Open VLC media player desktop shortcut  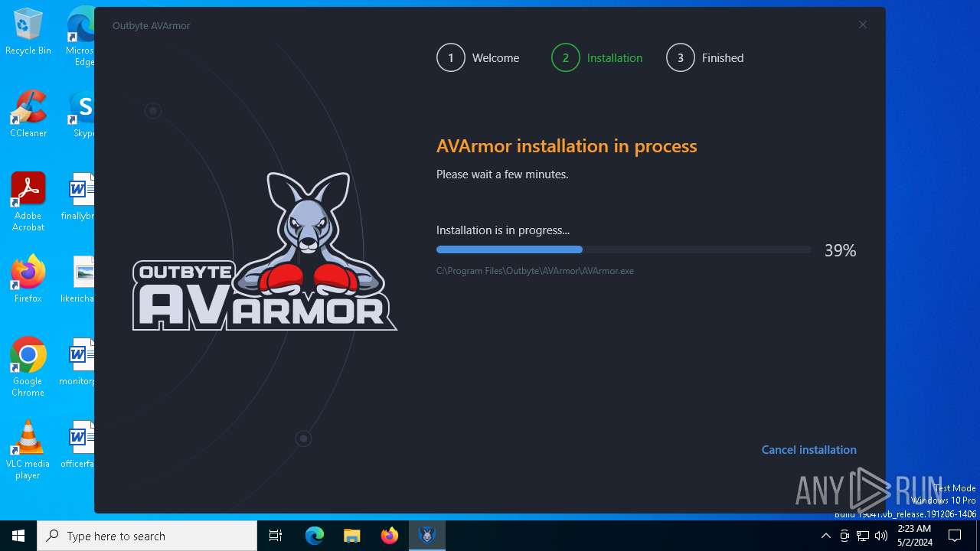(28, 450)
